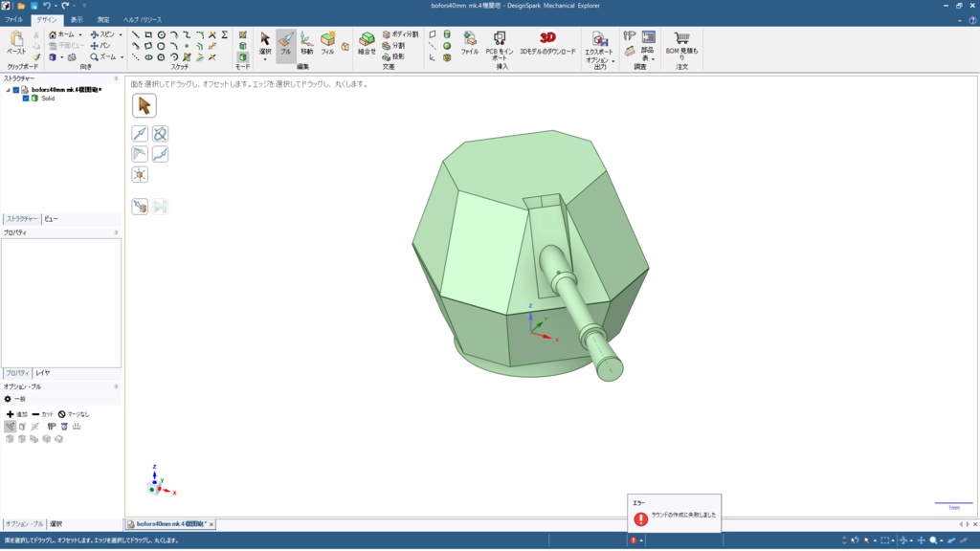Click the 組合せ (Combine) tool
The height and width of the screenshot is (551, 980).
pos(367,45)
